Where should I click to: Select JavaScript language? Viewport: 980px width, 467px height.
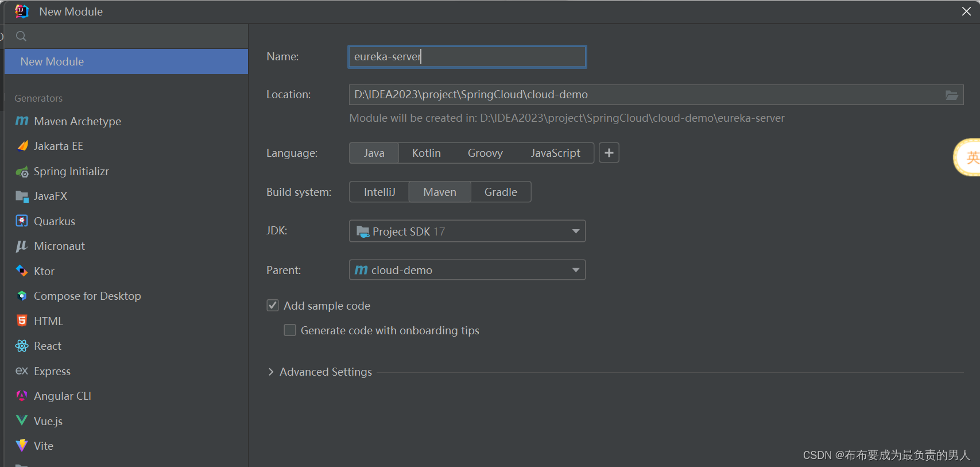click(555, 153)
